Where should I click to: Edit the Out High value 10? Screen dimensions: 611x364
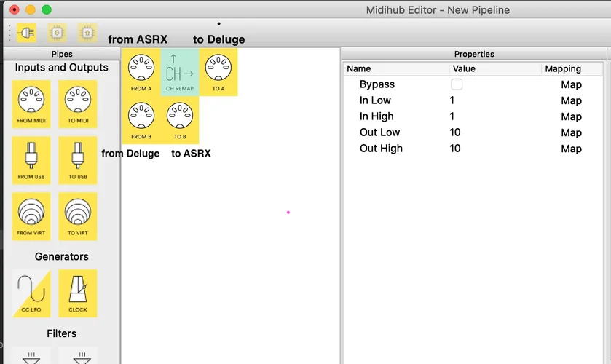click(454, 148)
